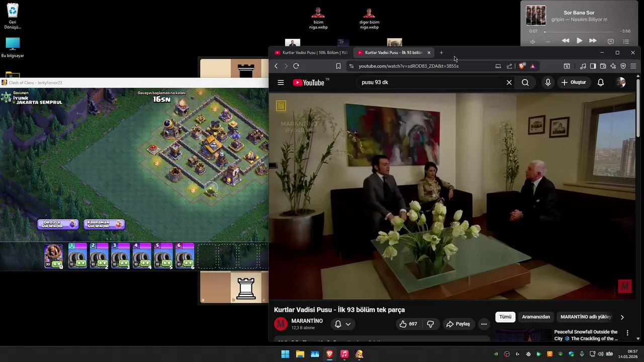Viewport: 644px width, 362px height.
Task: Click the browser address bar URL
Action: 409,66
